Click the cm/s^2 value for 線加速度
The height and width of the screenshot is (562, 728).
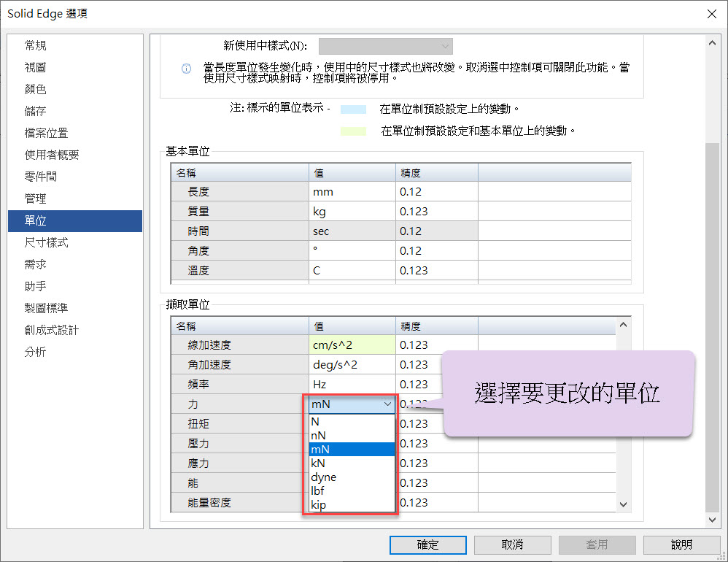point(352,345)
